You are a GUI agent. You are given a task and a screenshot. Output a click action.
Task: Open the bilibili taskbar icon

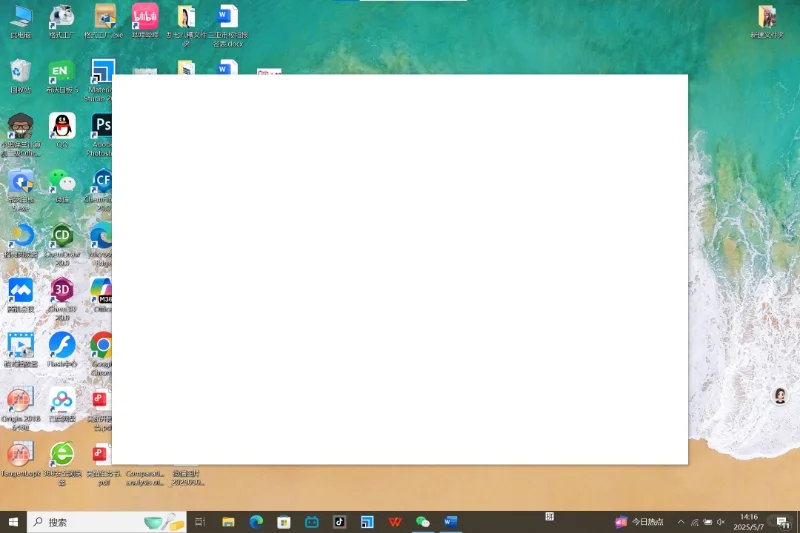click(312, 522)
